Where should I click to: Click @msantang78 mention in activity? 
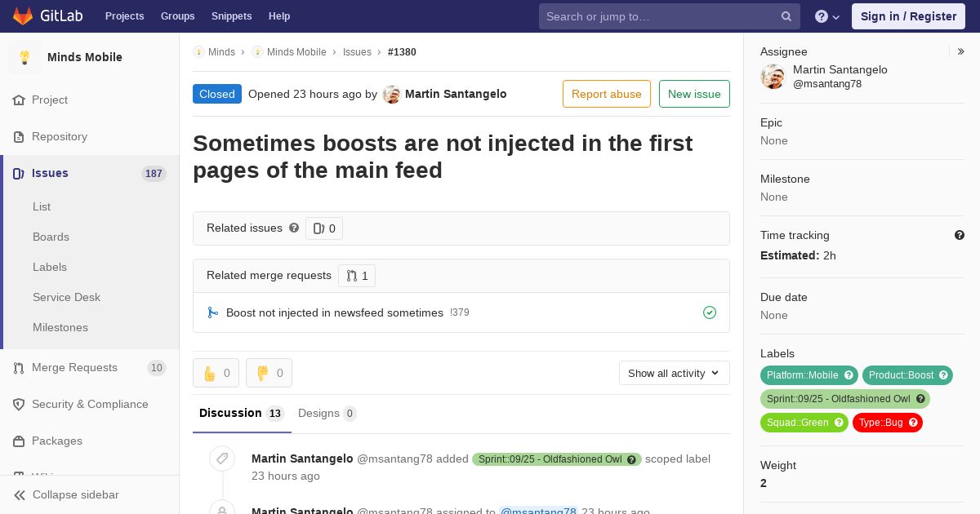(538, 512)
